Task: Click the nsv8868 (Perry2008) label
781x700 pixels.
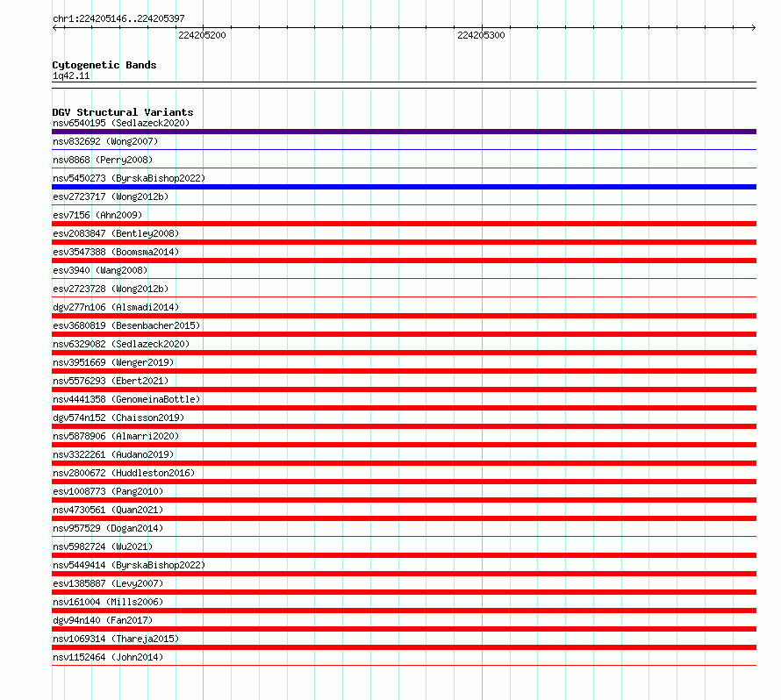Action: (x=103, y=160)
